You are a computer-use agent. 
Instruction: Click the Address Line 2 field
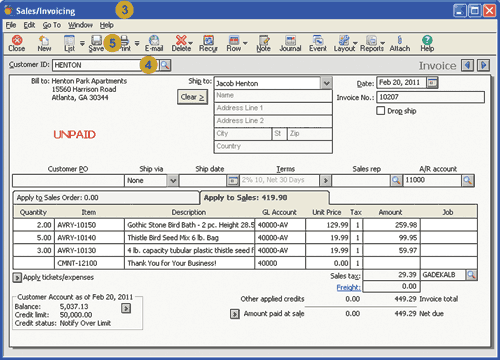coord(273,121)
